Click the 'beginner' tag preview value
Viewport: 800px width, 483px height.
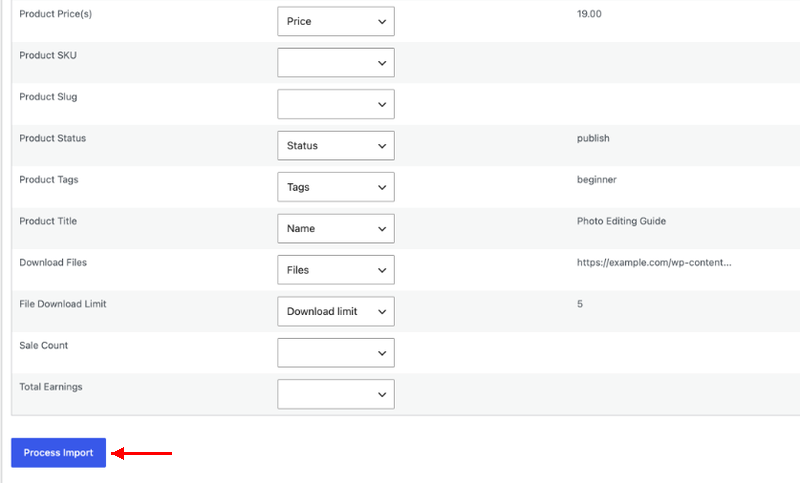(x=596, y=180)
